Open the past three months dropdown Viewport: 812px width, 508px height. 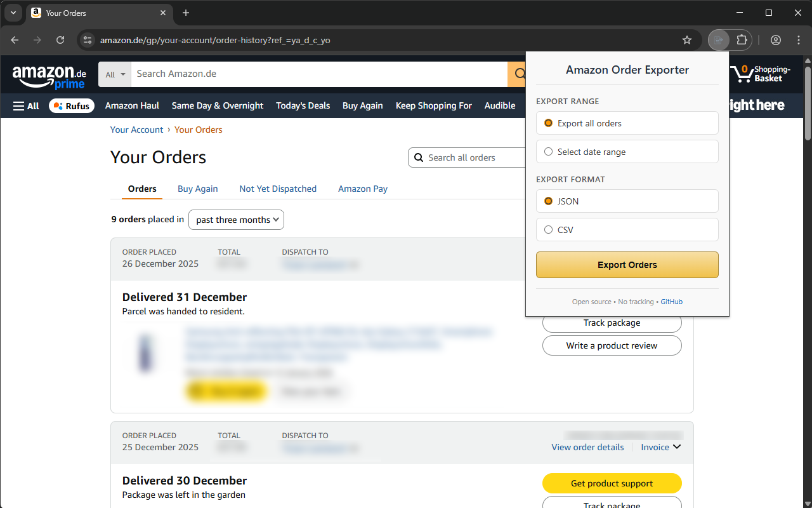click(x=236, y=220)
